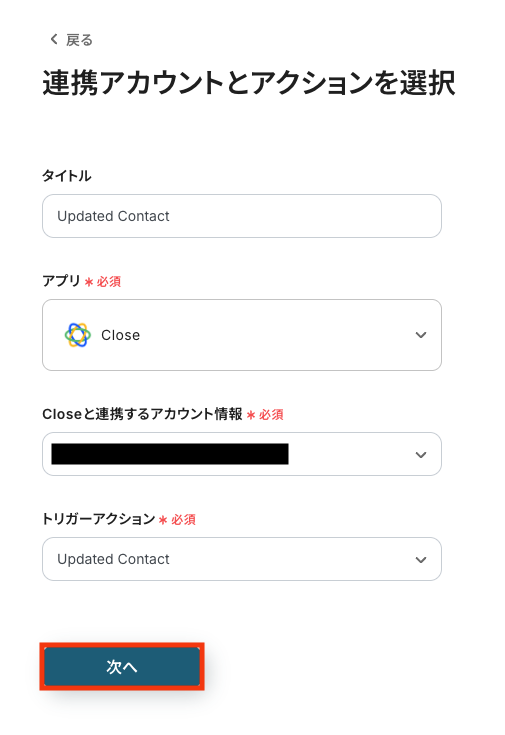This screenshot has height=735, width=505.
Task: Select the Updated Contact trigger action value
Action: tap(113, 559)
